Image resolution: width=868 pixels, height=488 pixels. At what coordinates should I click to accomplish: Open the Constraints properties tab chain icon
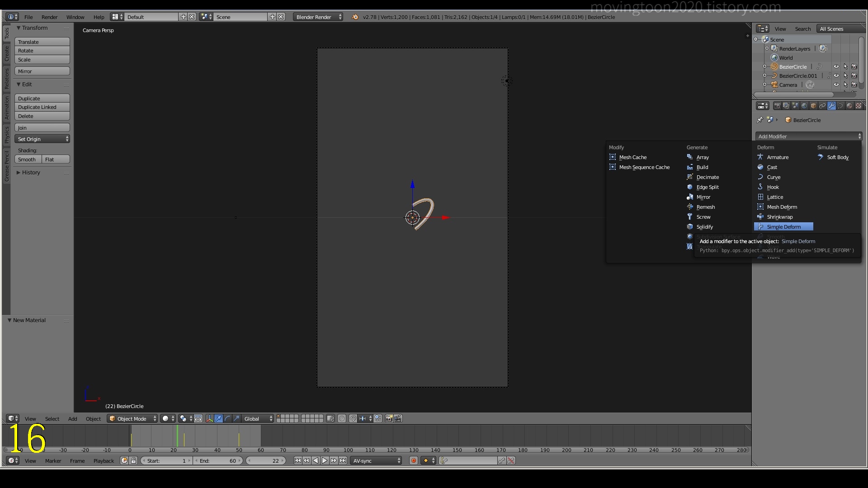click(822, 106)
